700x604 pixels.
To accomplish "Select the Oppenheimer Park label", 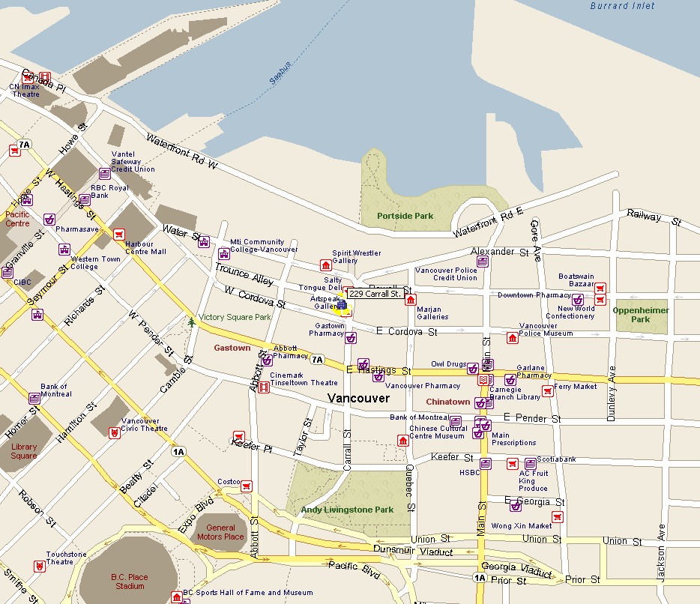I will click(x=641, y=315).
